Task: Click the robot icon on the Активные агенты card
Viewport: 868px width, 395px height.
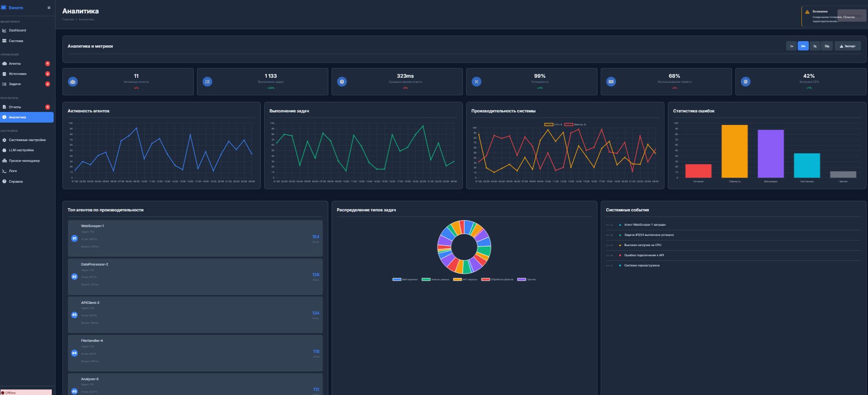Action: point(73,82)
